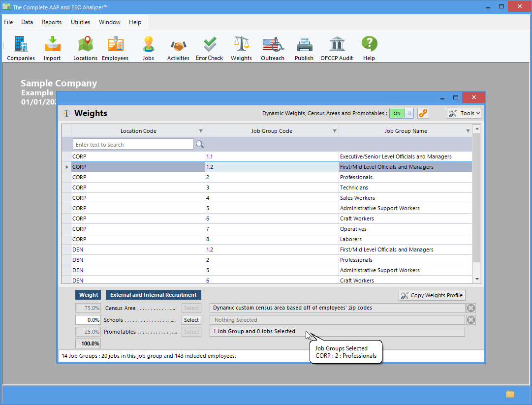
Task: Open the Weights scales icon in toolbar
Action: point(241,49)
